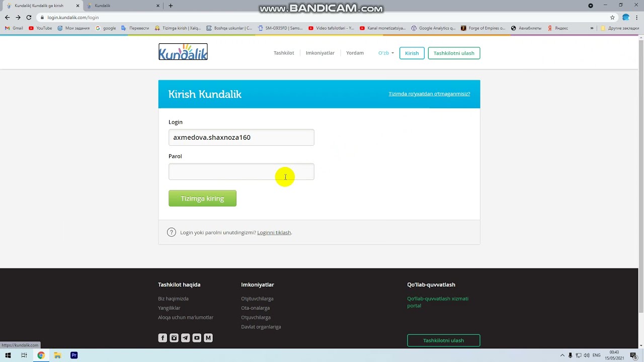Image resolution: width=644 pixels, height=362 pixels.
Task: Open Task View in taskbar
Action: [24, 355]
